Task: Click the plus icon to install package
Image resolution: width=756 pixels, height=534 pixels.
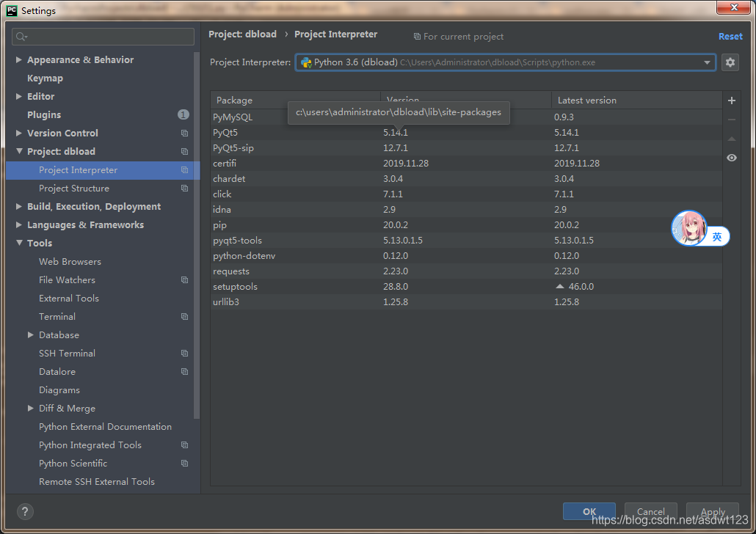Action: click(x=731, y=100)
